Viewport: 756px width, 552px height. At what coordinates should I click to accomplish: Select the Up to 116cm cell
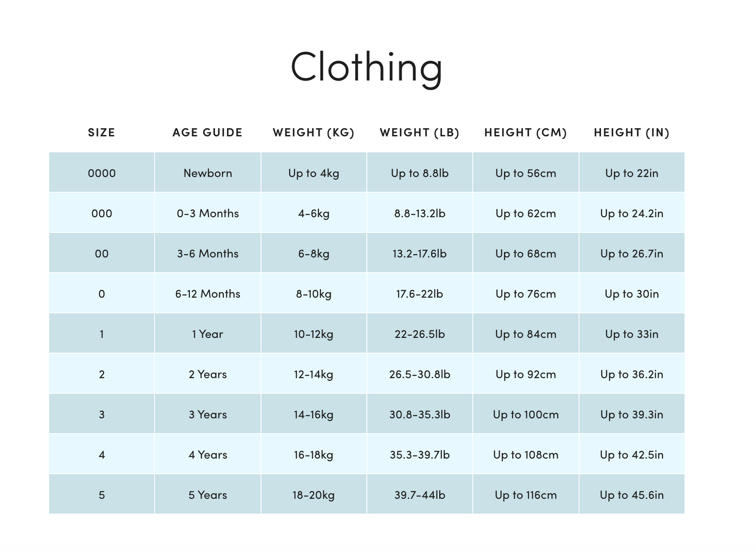525,495
